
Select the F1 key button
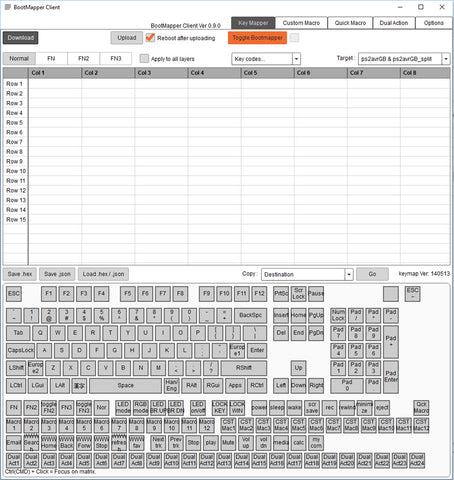tap(49, 294)
